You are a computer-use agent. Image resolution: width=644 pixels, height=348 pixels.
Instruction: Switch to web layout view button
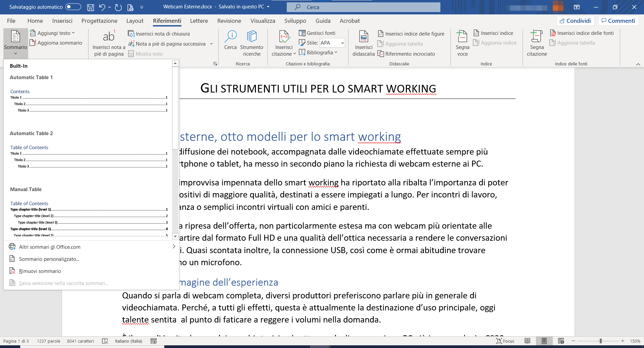click(561, 341)
